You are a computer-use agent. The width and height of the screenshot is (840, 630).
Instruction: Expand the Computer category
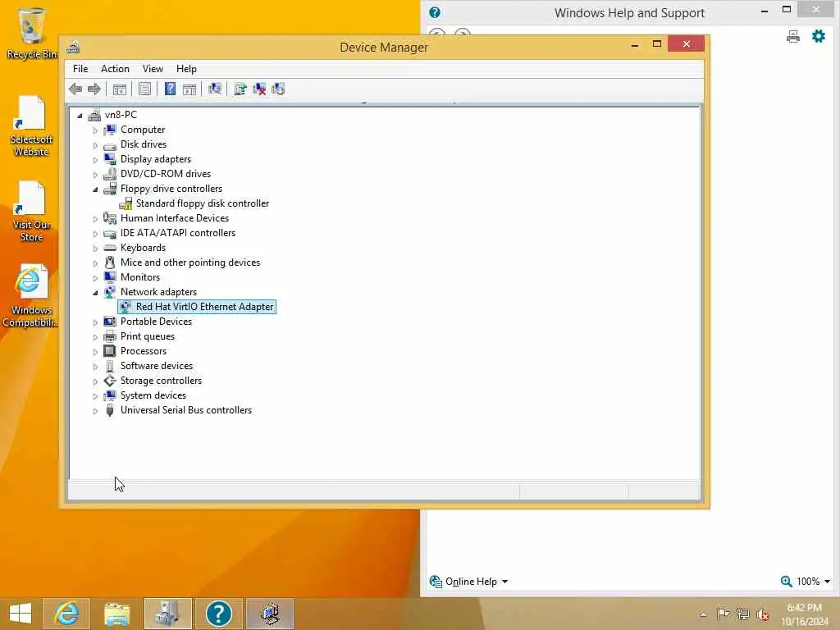coord(95,130)
